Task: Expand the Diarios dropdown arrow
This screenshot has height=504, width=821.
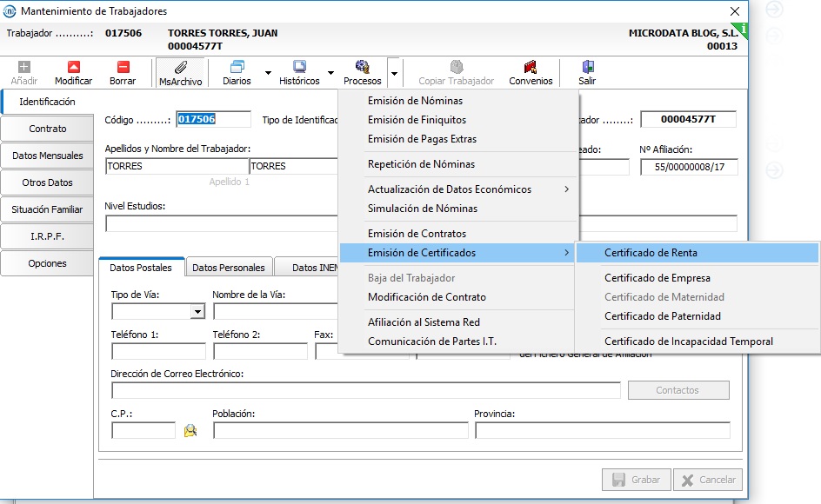Action: tap(268, 73)
